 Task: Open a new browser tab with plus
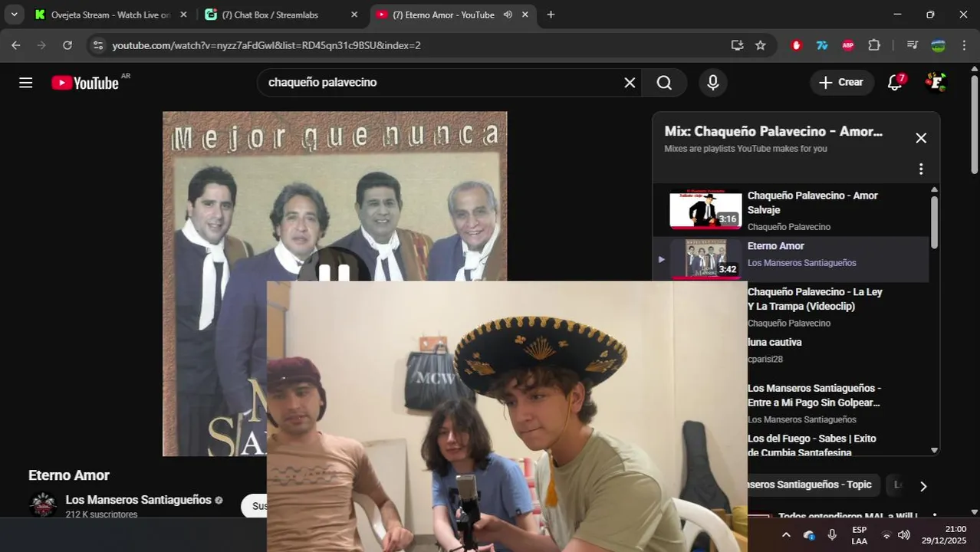coord(551,15)
